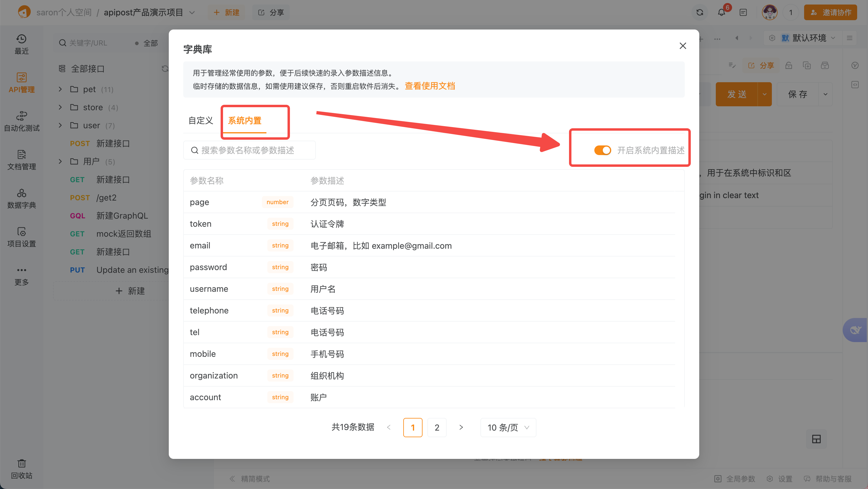Click the lock icon in request toolbar

coord(788,65)
